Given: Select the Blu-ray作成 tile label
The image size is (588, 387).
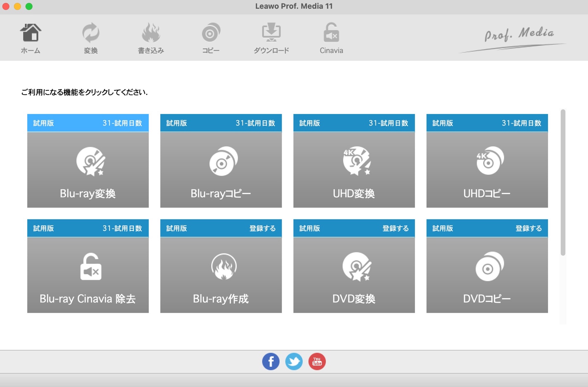Looking at the screenshot, I should coord(220,299).
